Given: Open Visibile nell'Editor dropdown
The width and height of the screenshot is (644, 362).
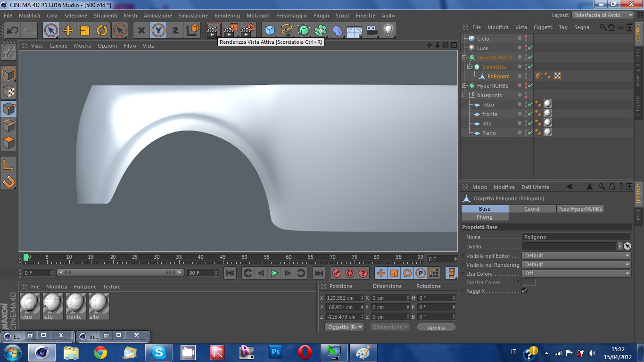Looking at the screenshot, I should click(x=576, y=255).
